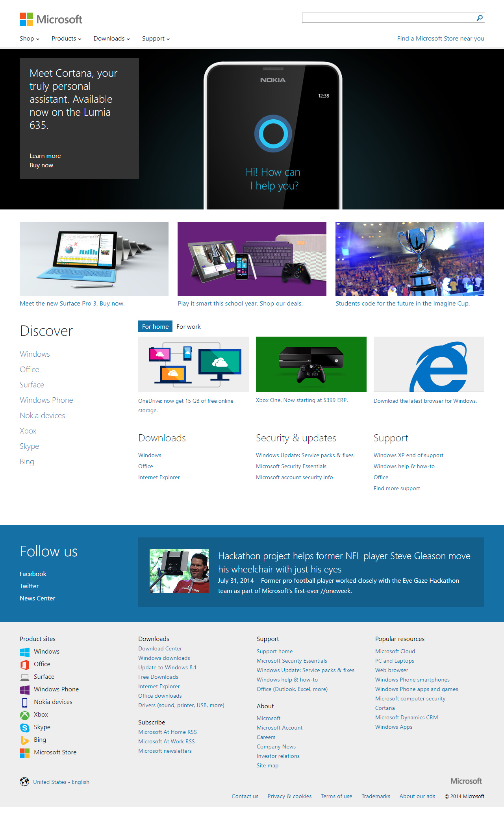Open the Surface Pro 3 laptop image
Image resolution: width=504 pixels, height=815 pixels.
[x=94, y=259]
